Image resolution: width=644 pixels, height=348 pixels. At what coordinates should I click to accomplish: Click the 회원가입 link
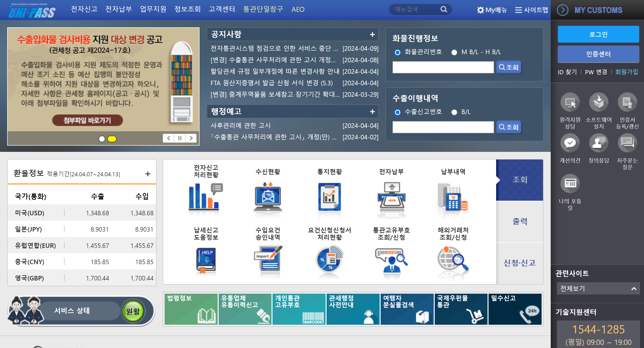pyautogui.click(x=627, y=72)
